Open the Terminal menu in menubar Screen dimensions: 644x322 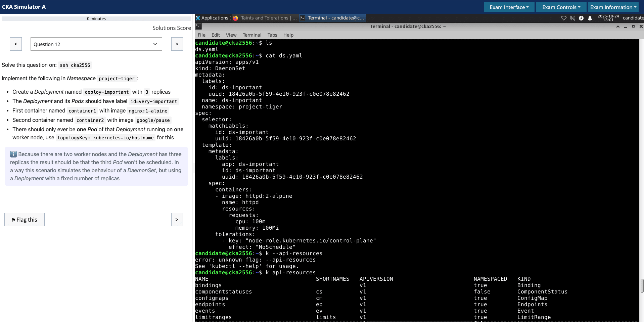coord(252,35)
